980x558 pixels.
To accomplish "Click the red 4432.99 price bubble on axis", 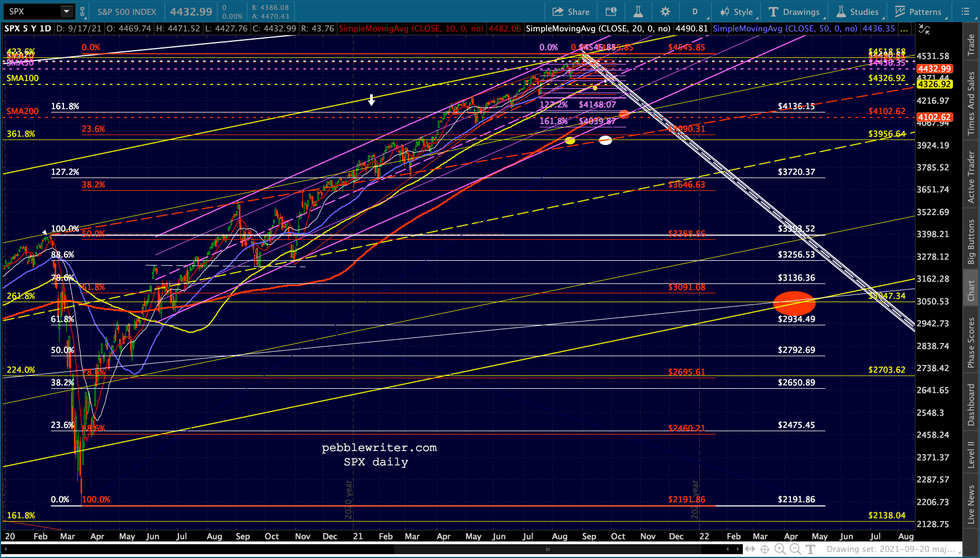I will tap(934, 69).
